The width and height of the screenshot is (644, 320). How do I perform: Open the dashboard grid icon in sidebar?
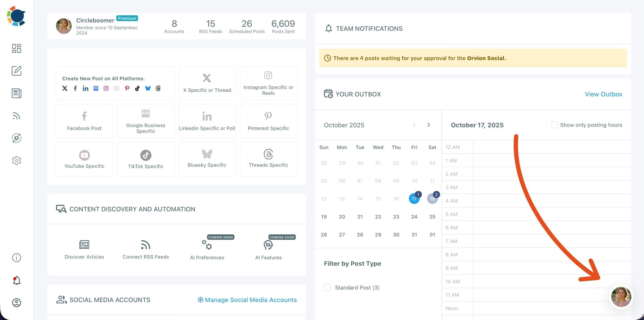[16, 48]
